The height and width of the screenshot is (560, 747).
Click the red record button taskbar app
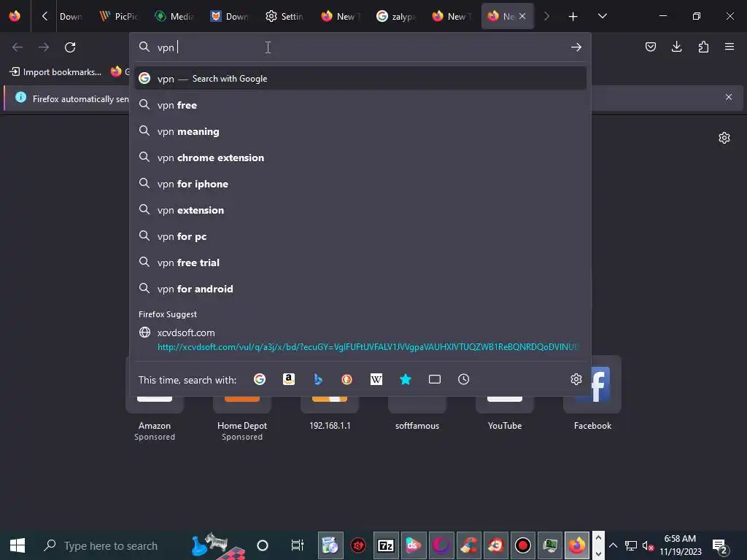click(x=522, y=545)
